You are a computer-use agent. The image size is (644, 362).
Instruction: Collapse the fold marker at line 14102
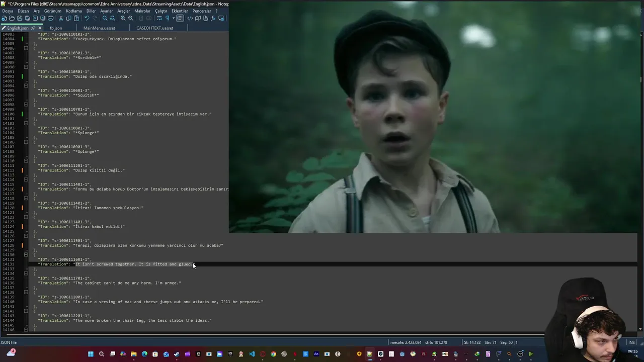pyautogui.click(x=26, y=123)
